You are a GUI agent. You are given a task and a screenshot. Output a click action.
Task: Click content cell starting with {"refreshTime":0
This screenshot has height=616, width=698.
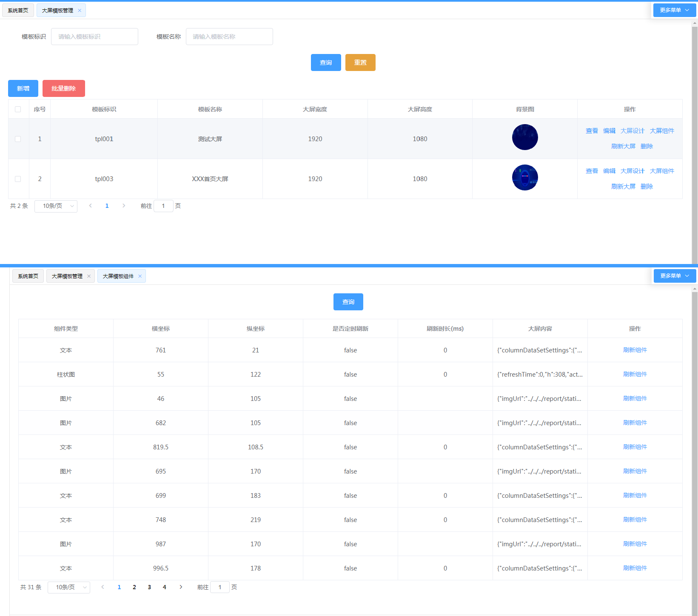click(540, 375)
